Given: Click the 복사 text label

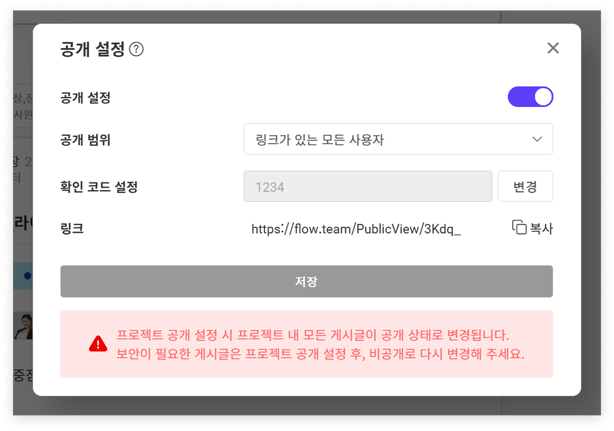Looking at the screenshot, I should click(x=541, y=228).
